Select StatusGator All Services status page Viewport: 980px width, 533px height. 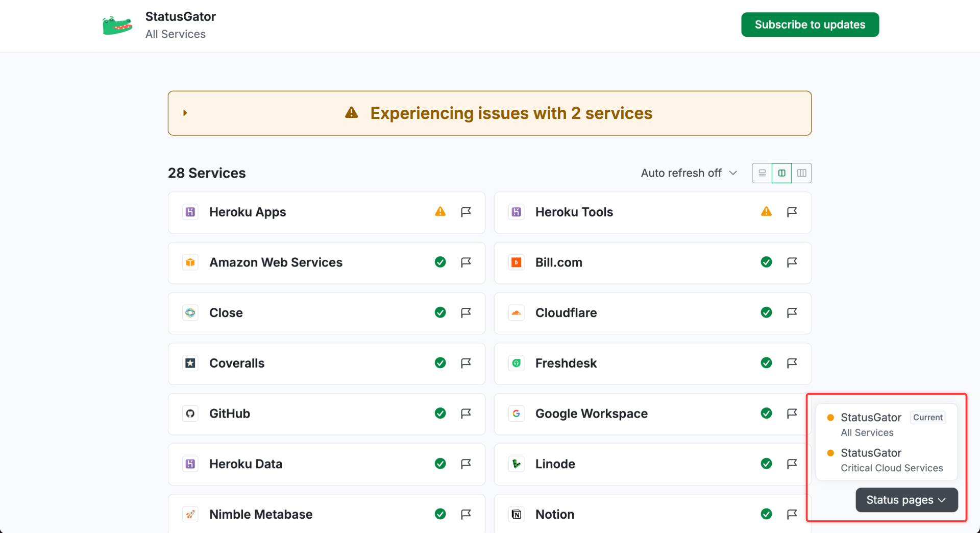tap(887, 425)
